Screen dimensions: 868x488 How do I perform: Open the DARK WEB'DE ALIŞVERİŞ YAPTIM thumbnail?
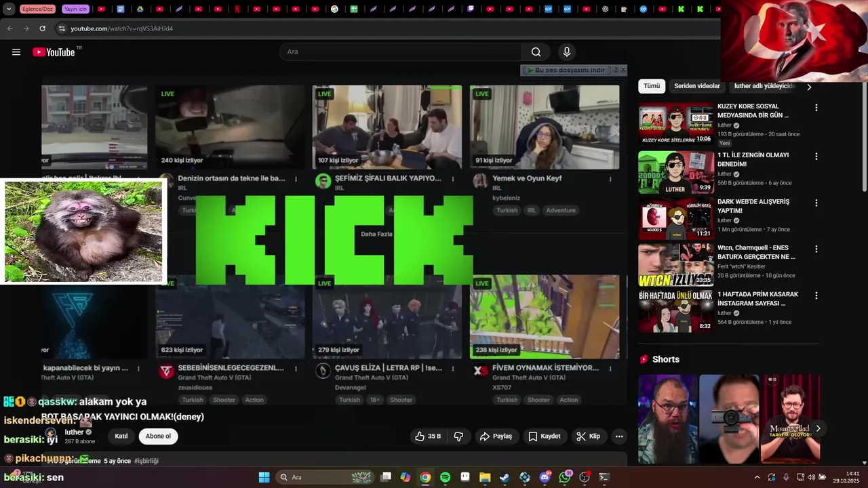pyautogui.click(x=676, y=219)
